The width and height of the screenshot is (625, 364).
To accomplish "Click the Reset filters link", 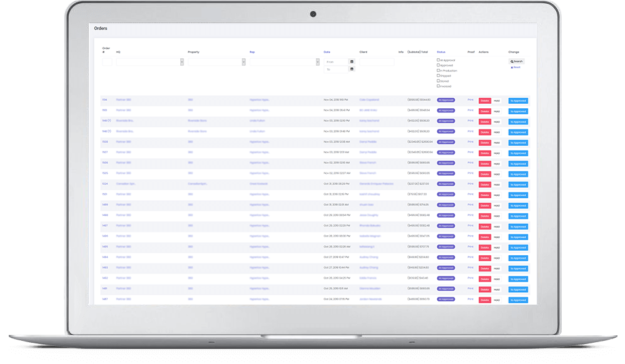I will click(x=516, y=68).
